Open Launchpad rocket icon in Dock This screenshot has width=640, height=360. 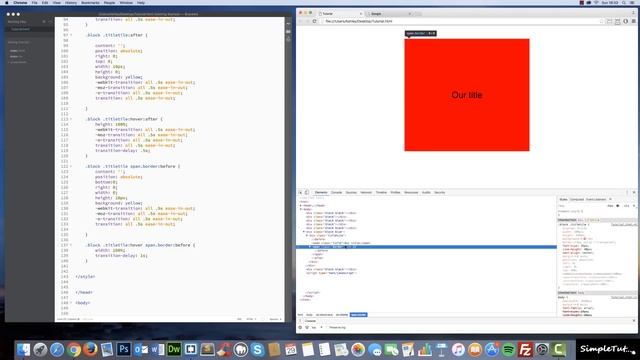(40, 349)
